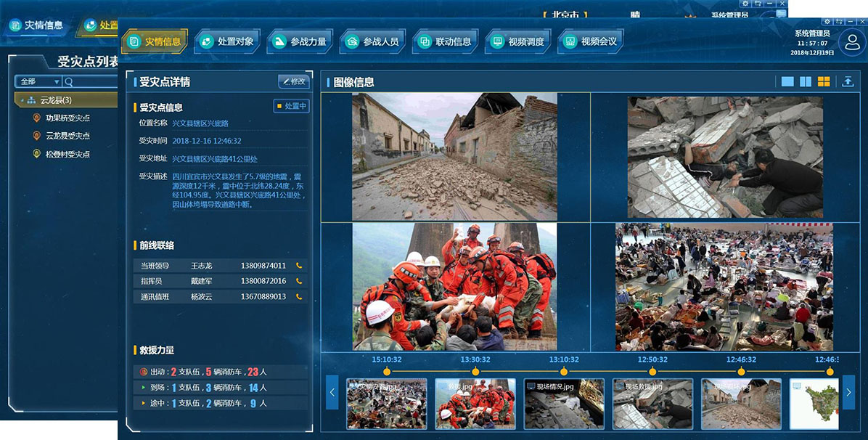The image size is (868, 440).
Task: Open the crowded shelter thumbnail in the strip
Action: pos(386,404)
